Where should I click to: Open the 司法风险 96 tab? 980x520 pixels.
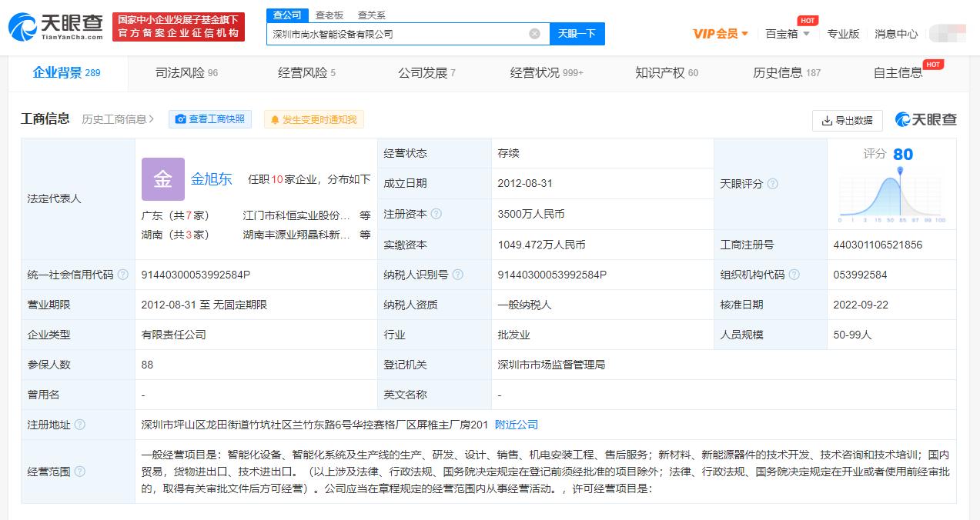pyautogui.click(x=186, y=73)
